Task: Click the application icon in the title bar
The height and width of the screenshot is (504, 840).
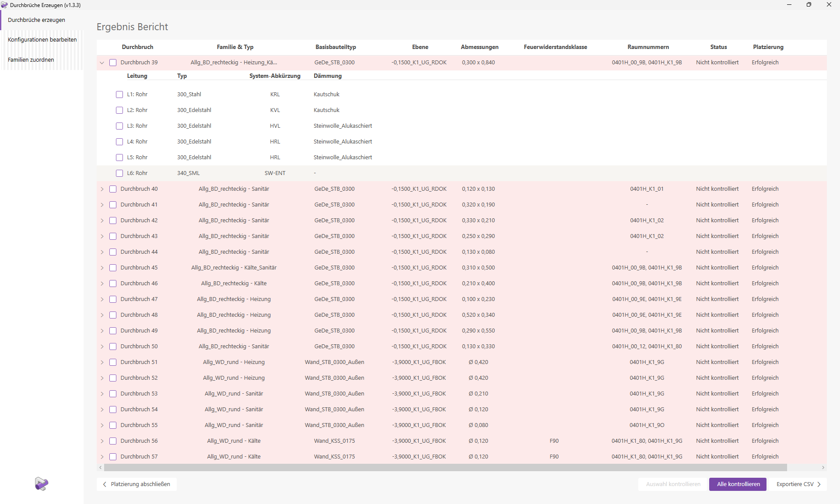Action: (x=5, y=5)
